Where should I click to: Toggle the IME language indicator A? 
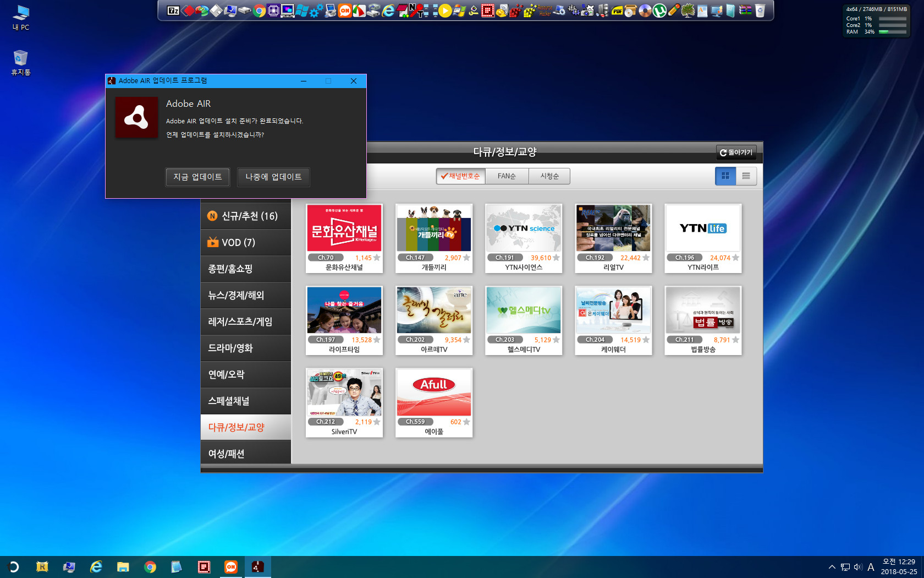(x=871, y=567)
